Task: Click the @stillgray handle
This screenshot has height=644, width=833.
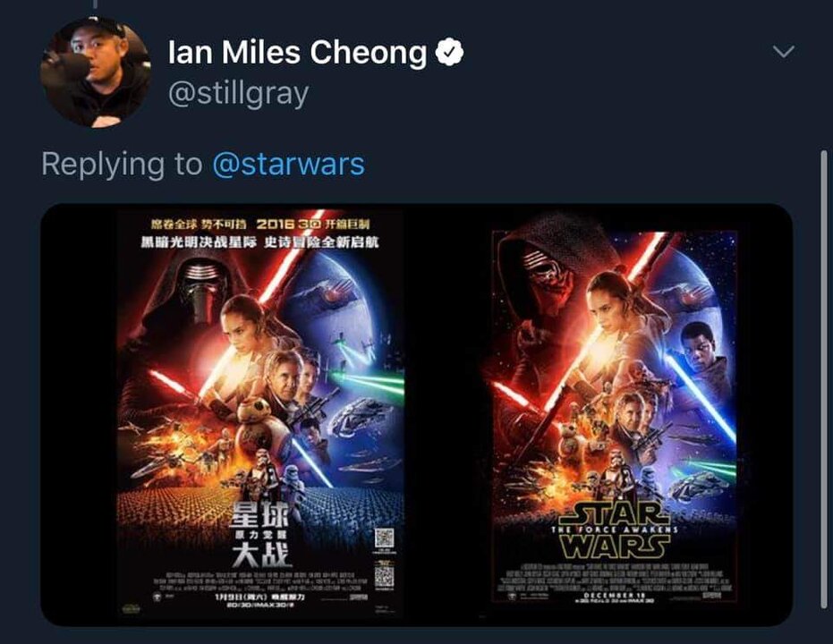Action: [x=239, y=94]
